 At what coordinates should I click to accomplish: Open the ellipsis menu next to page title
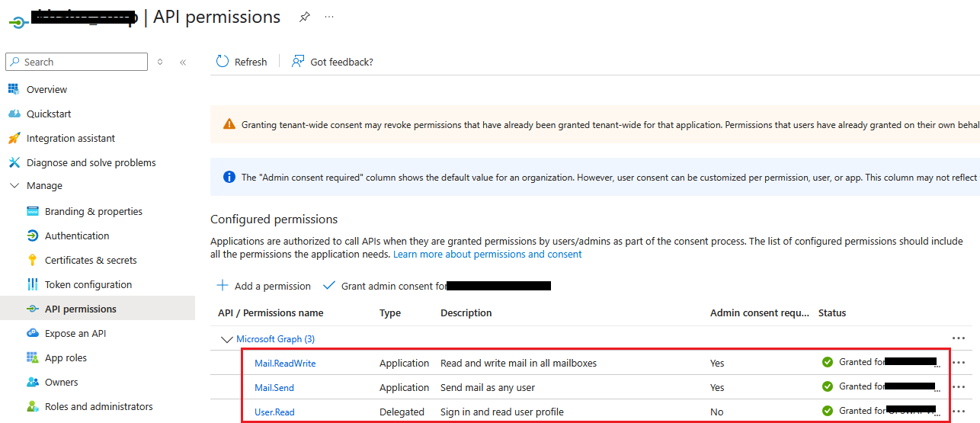pos(329,17)
